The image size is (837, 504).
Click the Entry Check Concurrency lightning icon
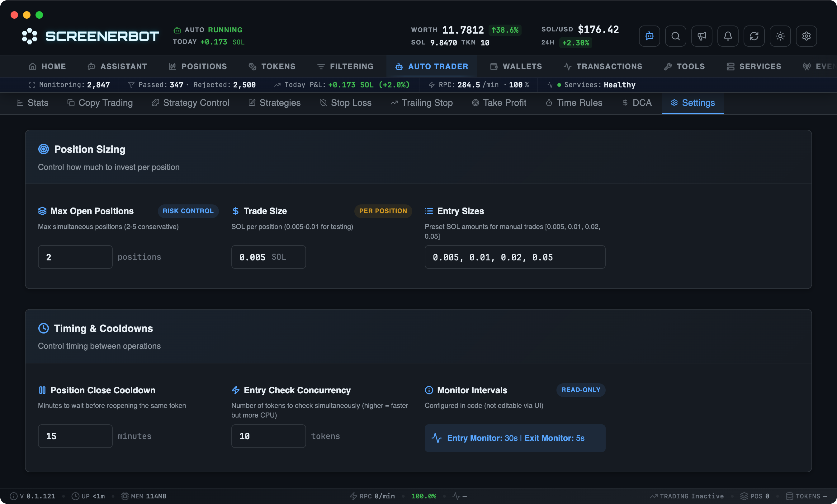coord(235,390)
